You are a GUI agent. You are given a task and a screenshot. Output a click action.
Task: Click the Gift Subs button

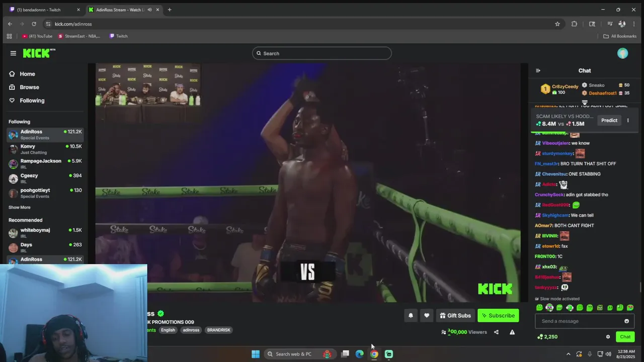tap(455, 316)
